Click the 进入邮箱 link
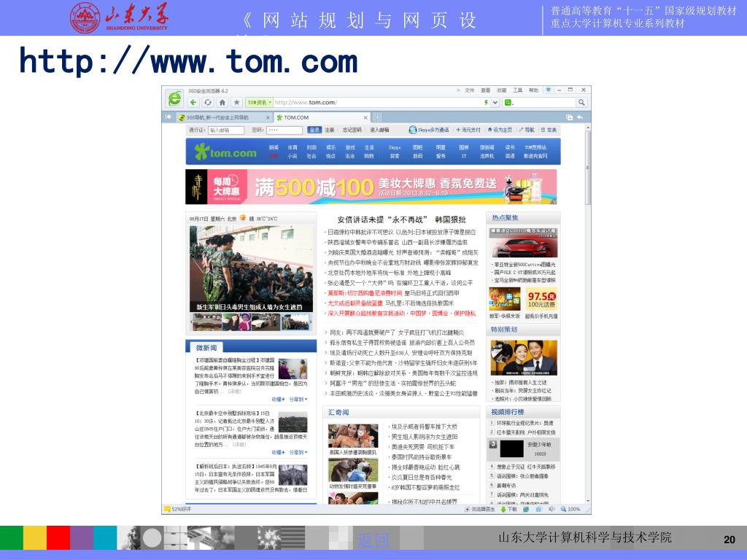This screenshot has height=560, width=747. click(x=379, y=130)
